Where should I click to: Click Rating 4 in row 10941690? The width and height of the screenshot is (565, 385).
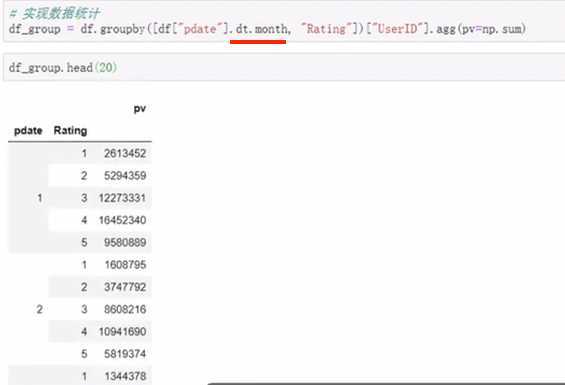(84, 331)
